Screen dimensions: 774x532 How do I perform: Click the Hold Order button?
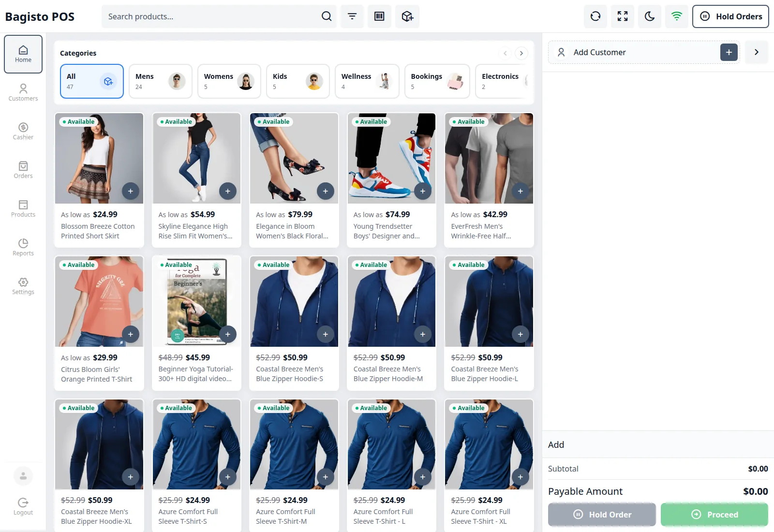pos(602,515)
